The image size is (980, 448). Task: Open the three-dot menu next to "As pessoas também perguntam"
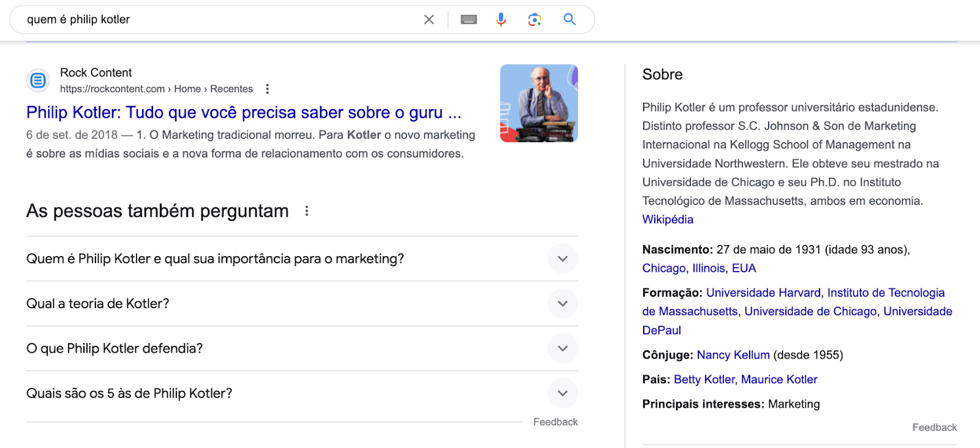pos(307,211)
